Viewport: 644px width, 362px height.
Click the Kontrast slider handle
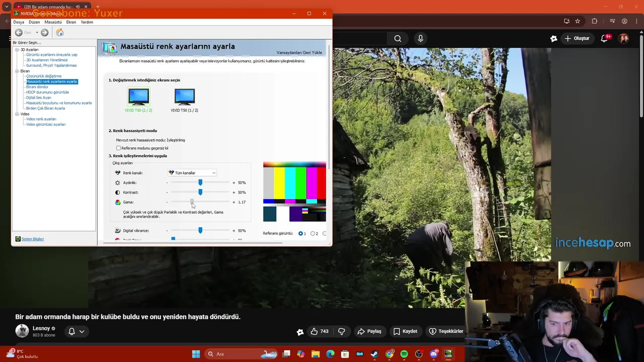[x=200, y=192]
